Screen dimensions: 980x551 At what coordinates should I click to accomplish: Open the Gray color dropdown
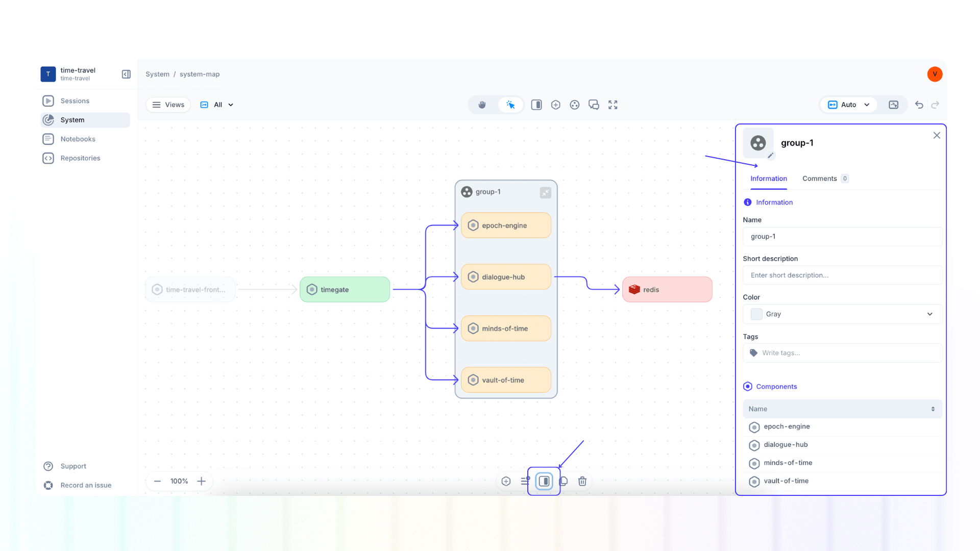[x=842, y=314]
